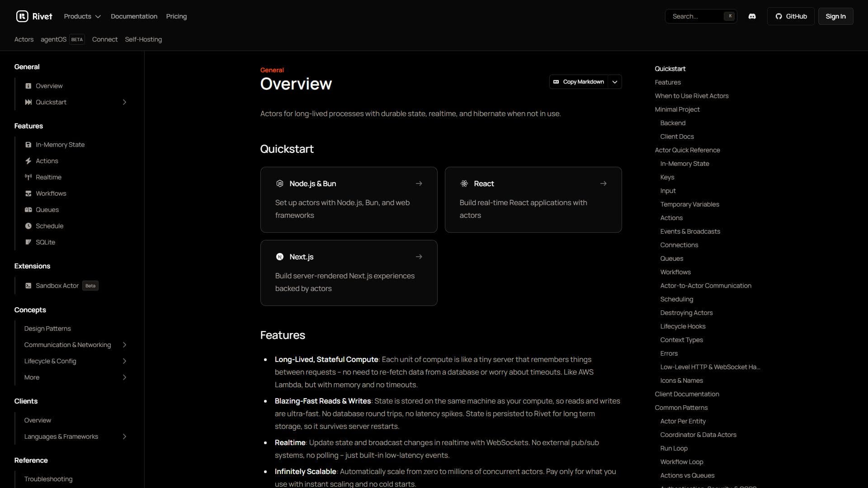Jump to When to Use Rivet Actors
This screenshot has width=868, height=488.
coord(692,96)
